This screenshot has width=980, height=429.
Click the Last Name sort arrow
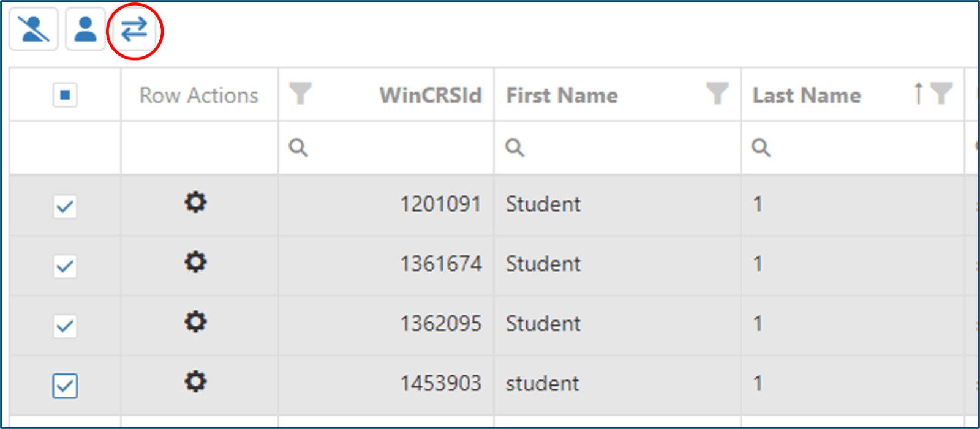point(918,94)
